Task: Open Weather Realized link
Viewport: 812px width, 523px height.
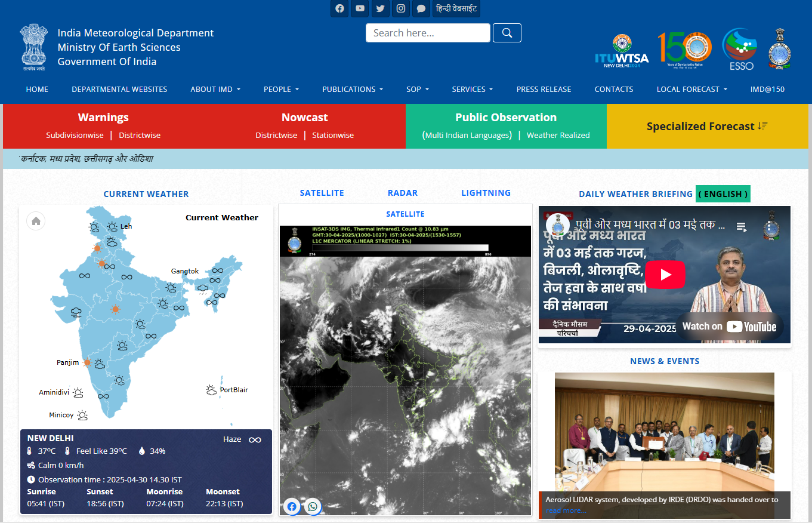Action: (x=558, y=135)
